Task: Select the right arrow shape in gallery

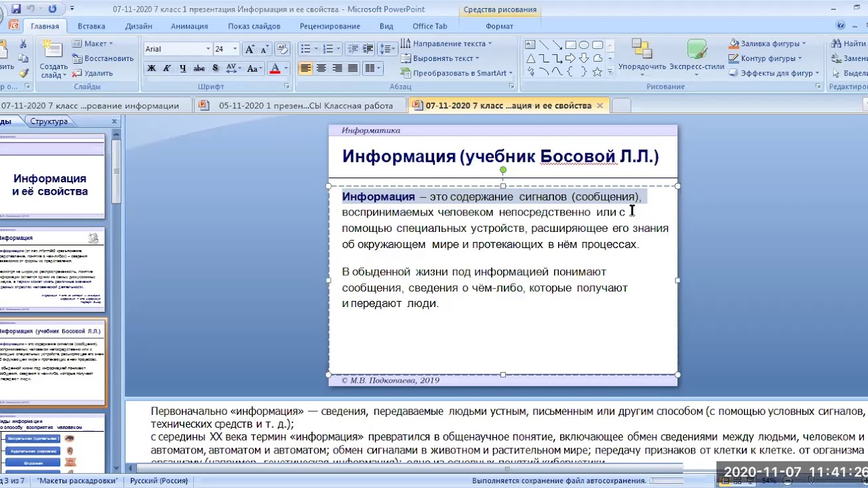Action: (570, 58)
